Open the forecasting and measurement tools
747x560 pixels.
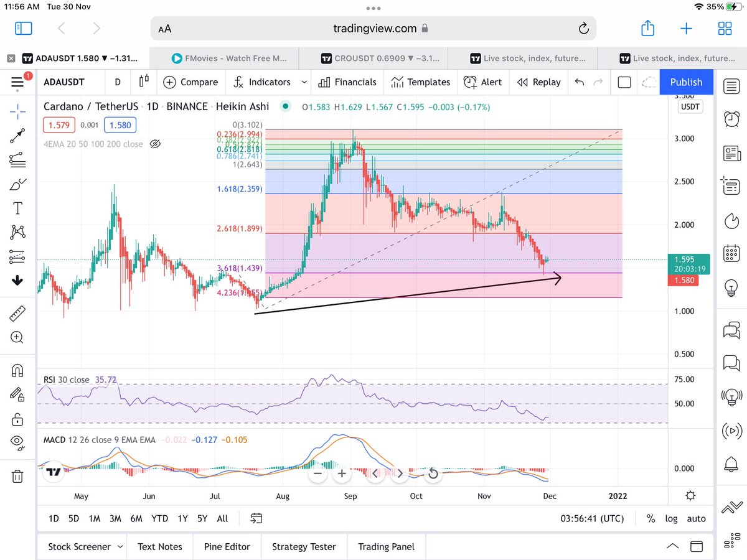pos(17,256)
